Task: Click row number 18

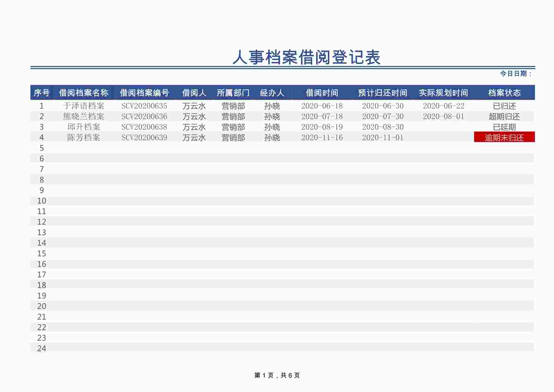Action: [x=42, y=285]
